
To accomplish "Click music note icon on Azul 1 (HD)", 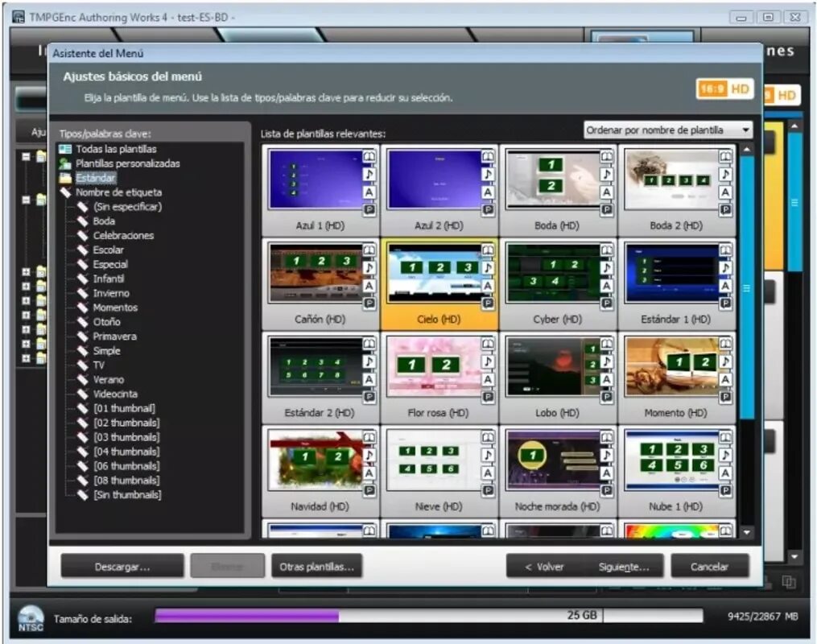I will 369,174.
